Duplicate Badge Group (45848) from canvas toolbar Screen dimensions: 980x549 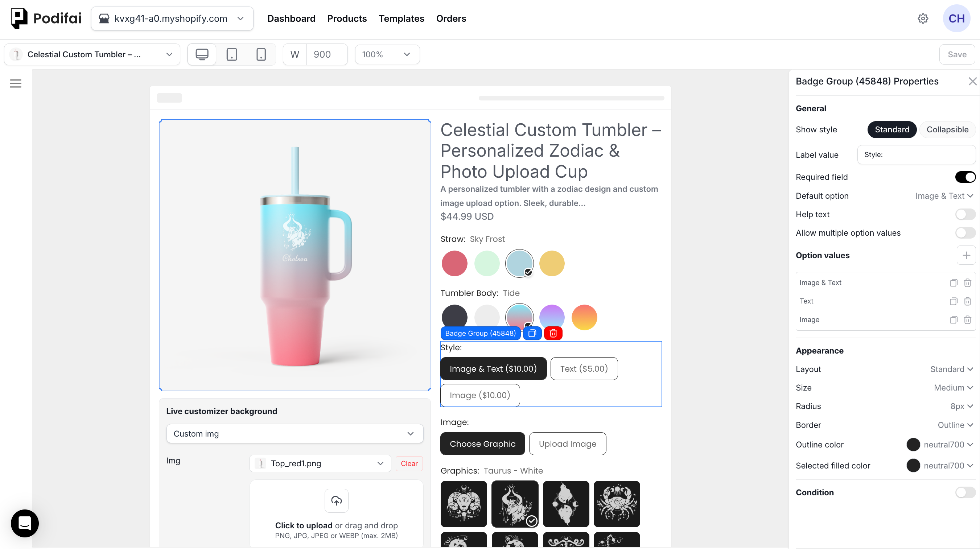pyautogui.click(x=532, y=333)
